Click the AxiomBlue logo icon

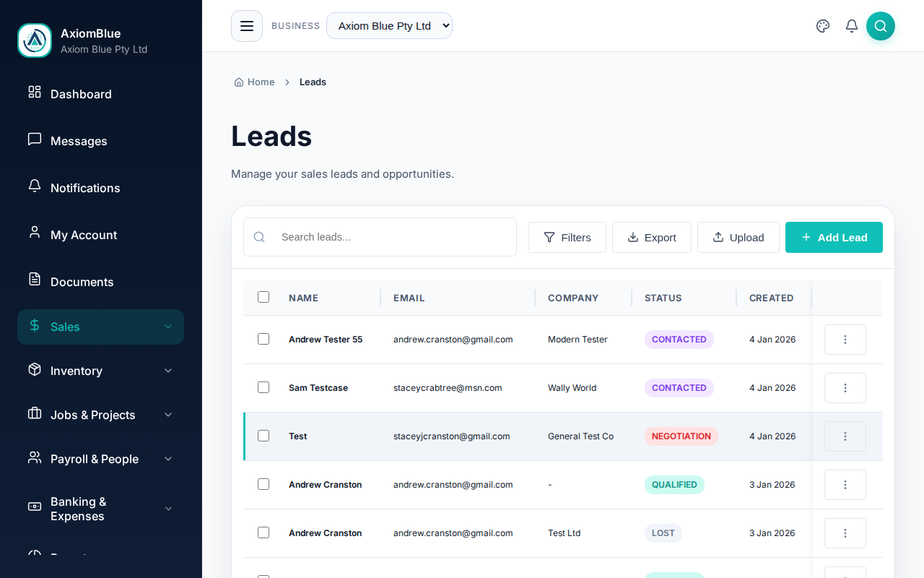pos(35,40)
